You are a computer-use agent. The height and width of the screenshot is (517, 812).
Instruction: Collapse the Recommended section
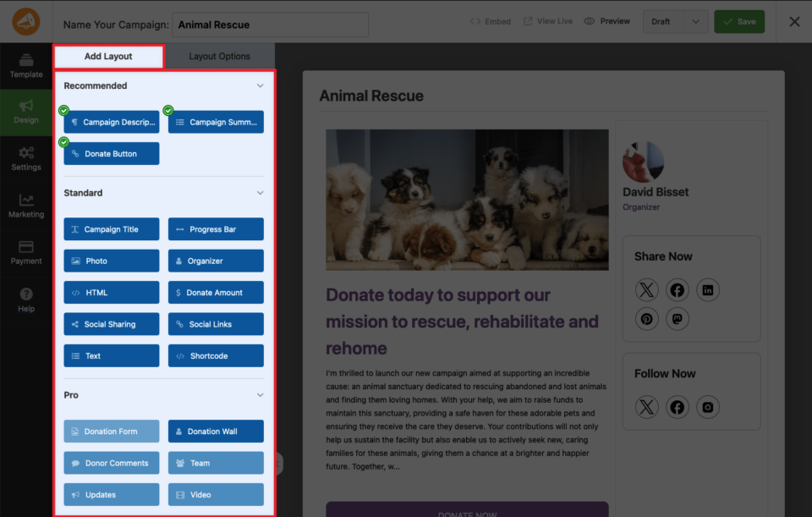point(260,86)
